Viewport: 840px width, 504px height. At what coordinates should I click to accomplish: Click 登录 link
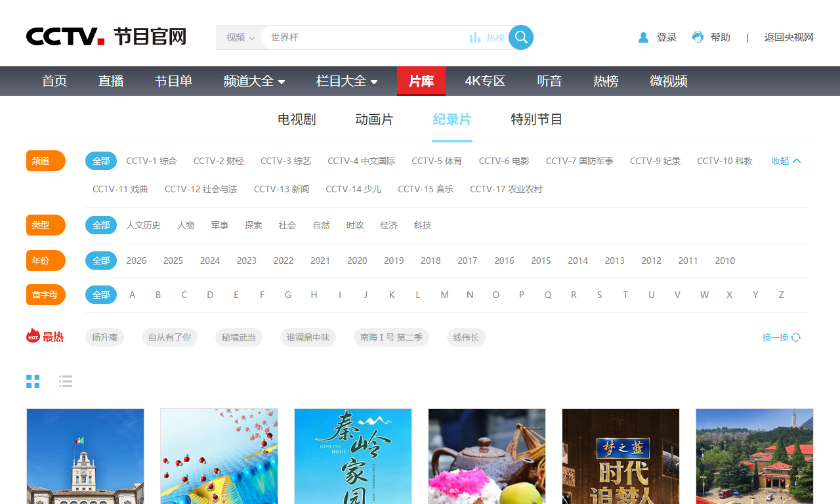[667, 37]
